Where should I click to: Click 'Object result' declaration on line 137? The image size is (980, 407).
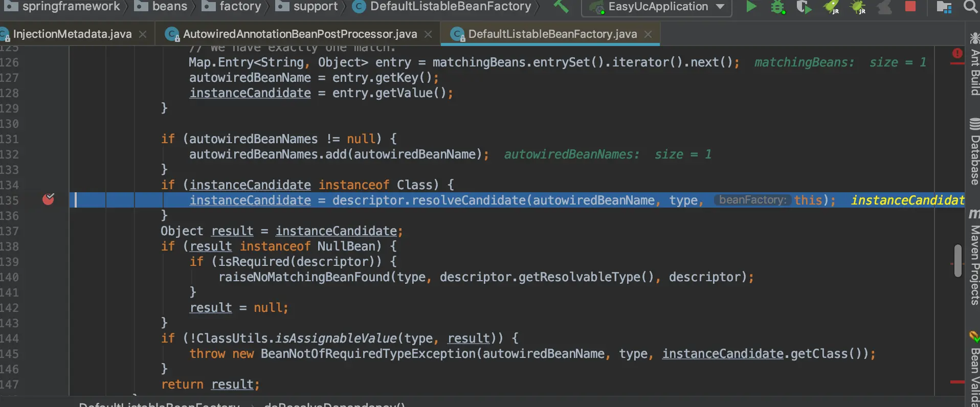207,231
